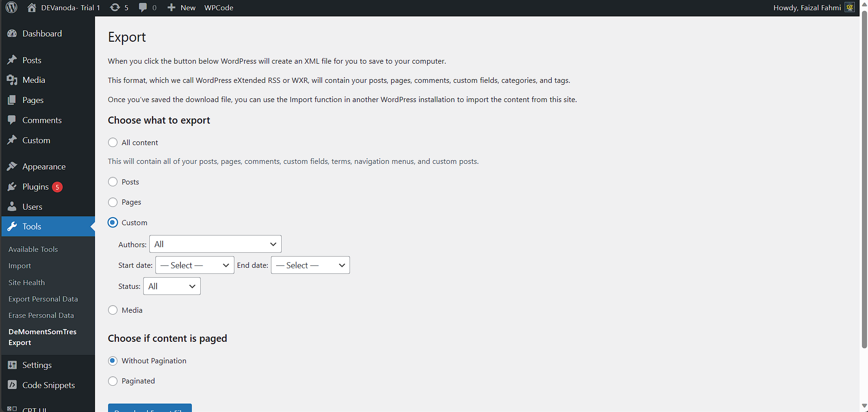
Task: Click the DEVanoda- Trial 1 site name
Action: pos(71,7)
